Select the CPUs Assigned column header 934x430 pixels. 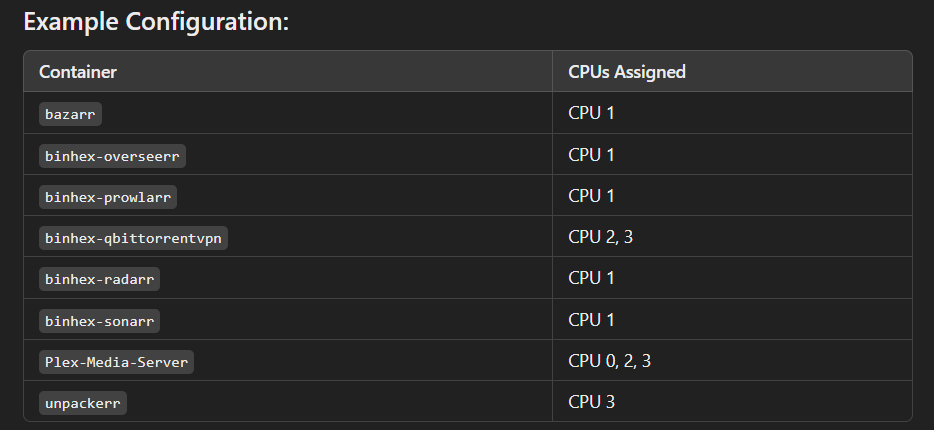627,71
